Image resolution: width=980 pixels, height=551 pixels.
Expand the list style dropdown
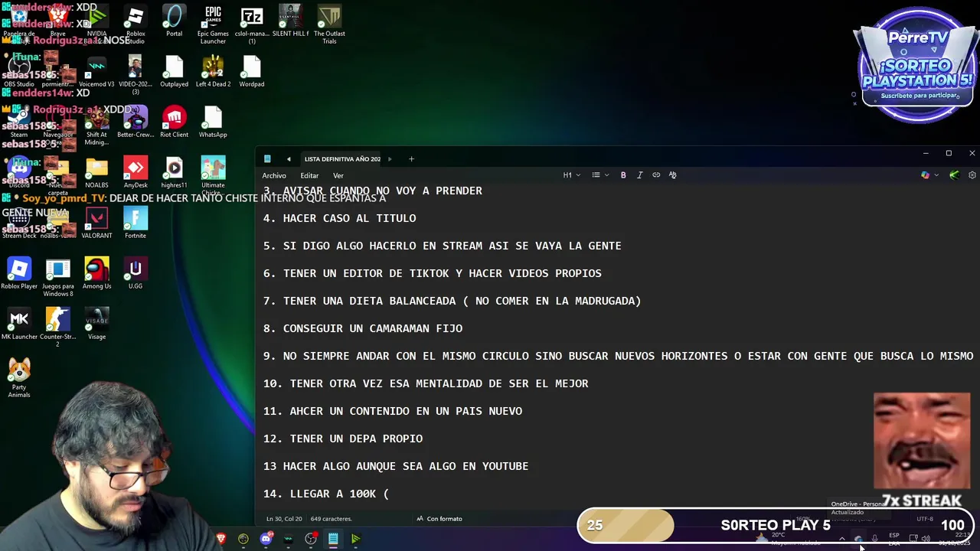[x=600, y=175]
